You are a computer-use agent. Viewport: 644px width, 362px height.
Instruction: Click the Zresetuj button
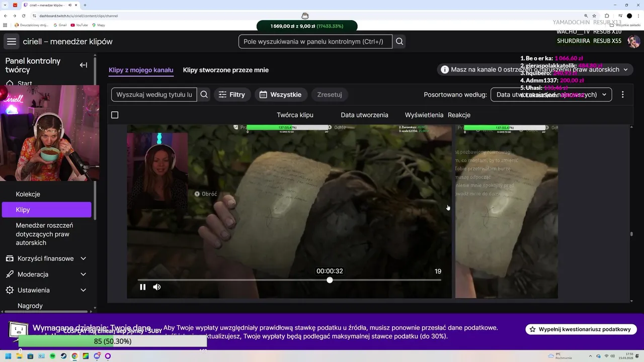pos(330,95)
